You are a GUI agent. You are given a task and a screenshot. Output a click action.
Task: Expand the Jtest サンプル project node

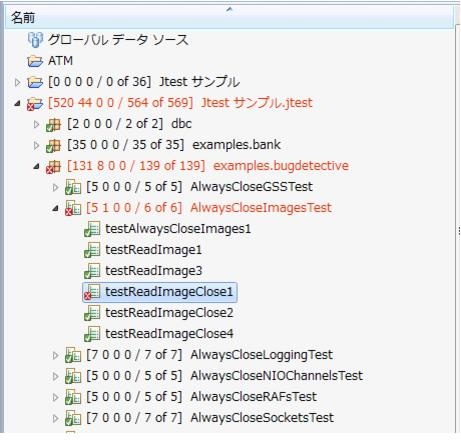17,82
